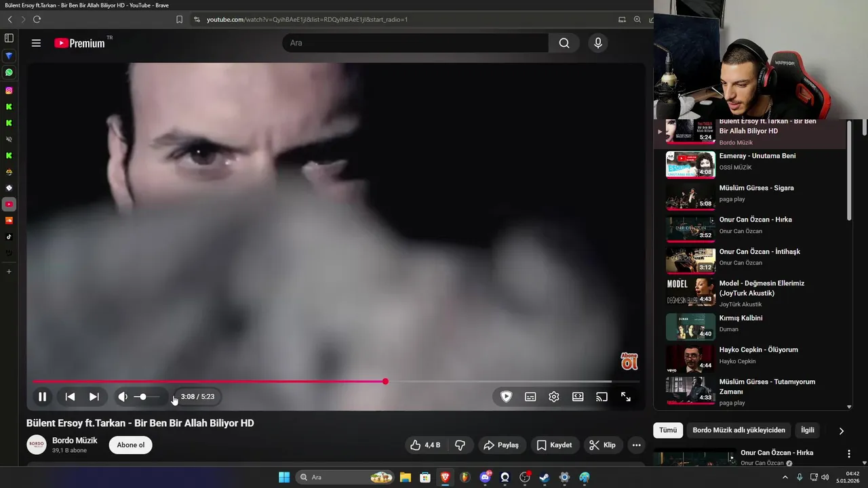Click the Brave address bar URL
868x488 pixels.
tap(307, 20)
